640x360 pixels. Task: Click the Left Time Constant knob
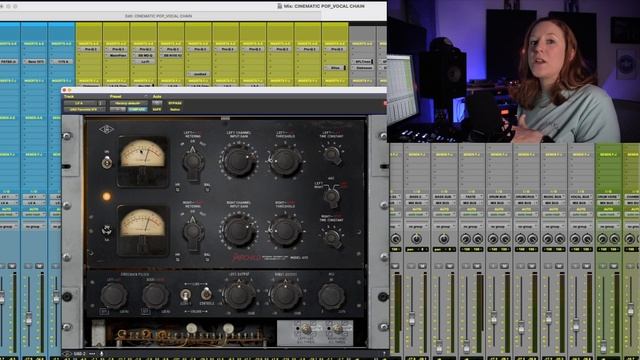332,155
